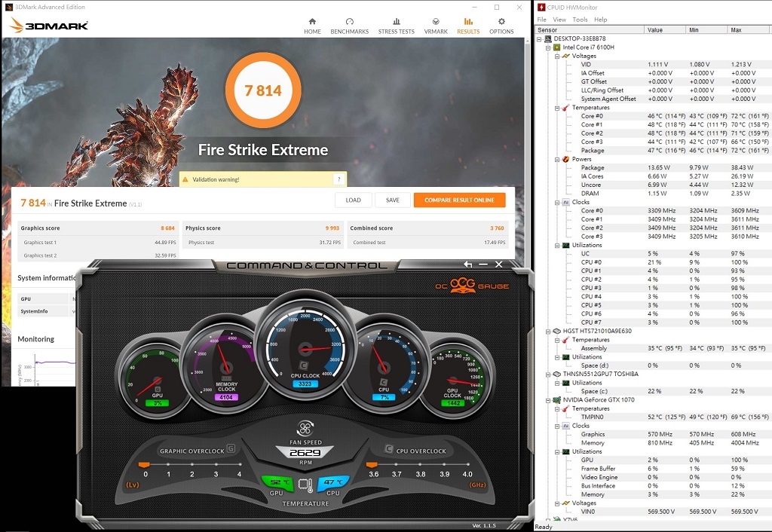Click the LOAD button
Screen dimensions: 772x532
click(353, 200)
